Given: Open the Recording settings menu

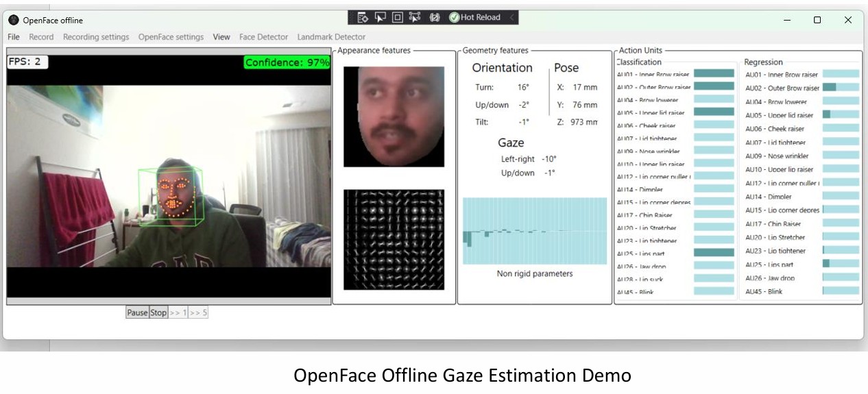Looking at the screenshot, I should tap(96, 37).
